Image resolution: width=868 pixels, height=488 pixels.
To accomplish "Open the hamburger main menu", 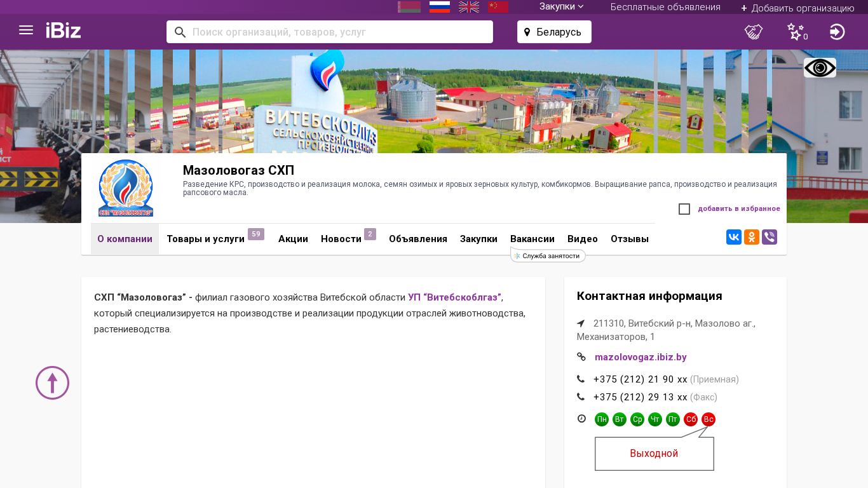I will point(26,30).
